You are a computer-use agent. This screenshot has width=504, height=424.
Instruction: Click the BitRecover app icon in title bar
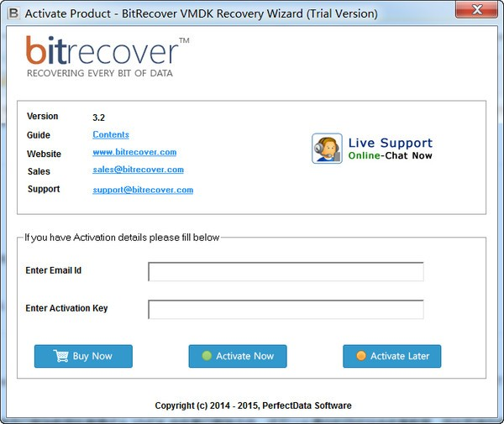coord(13,13)
